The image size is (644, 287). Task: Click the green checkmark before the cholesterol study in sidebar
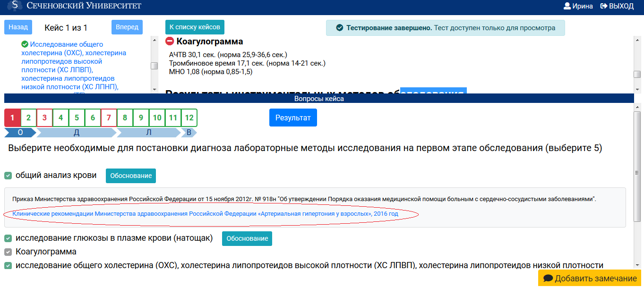click(x=24, y=44)
